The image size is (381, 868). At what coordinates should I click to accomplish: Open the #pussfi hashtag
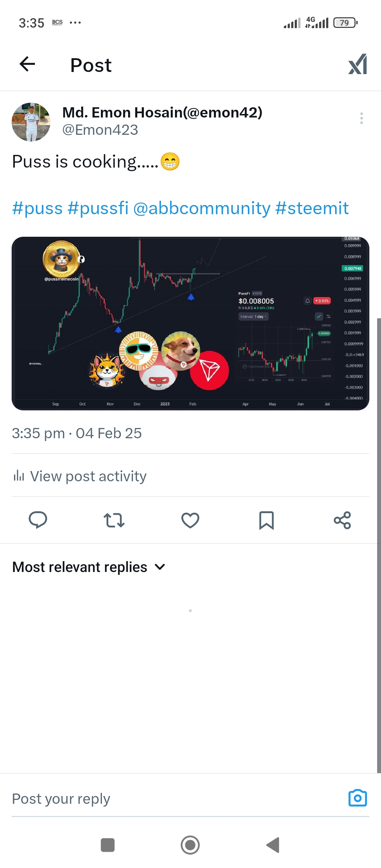coord(98,208)
